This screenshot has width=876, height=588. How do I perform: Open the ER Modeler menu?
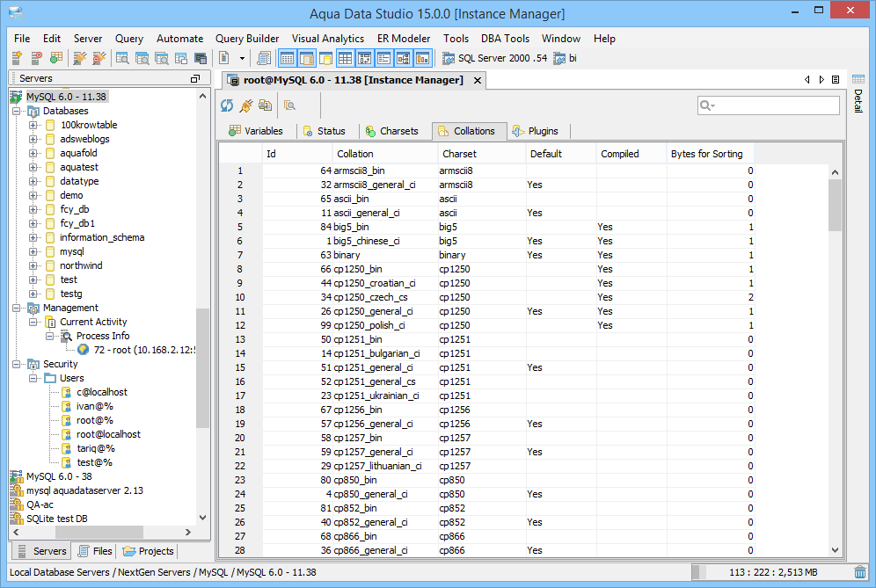404,39
